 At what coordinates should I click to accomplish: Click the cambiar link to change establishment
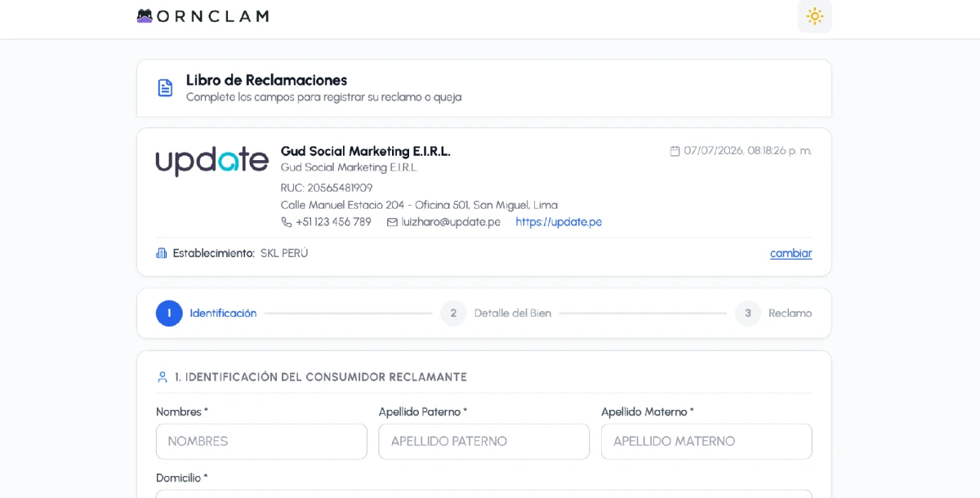[x=791, y=253]
